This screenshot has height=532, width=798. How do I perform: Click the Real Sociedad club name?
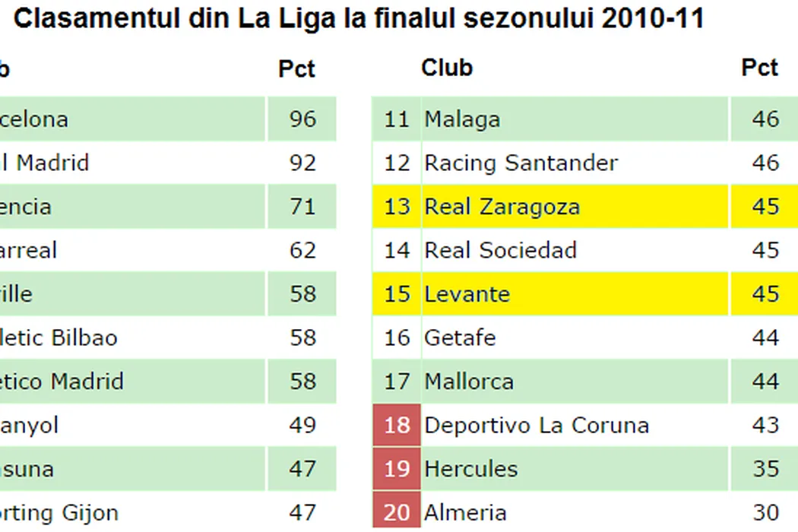500,250
